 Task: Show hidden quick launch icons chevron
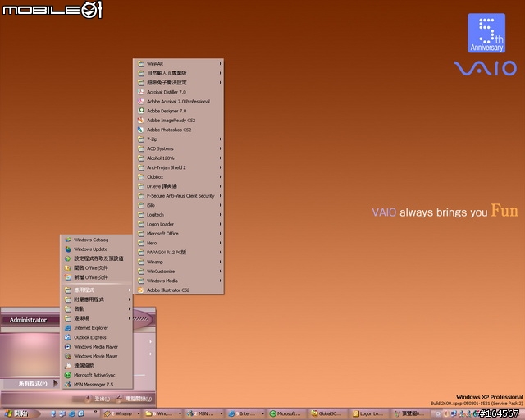(95, 412)
